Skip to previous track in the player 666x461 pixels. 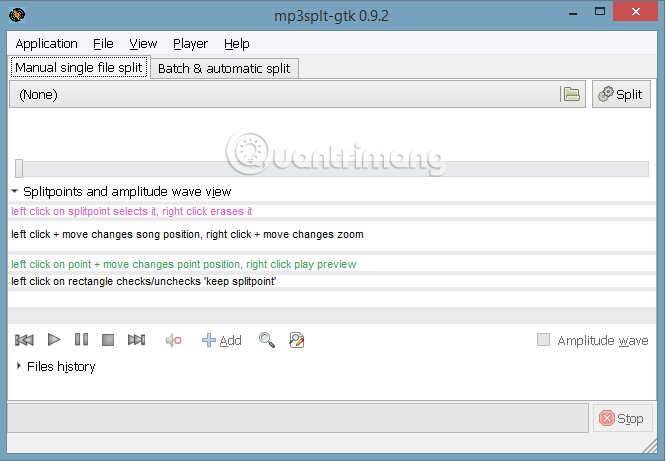pos(24,340)
